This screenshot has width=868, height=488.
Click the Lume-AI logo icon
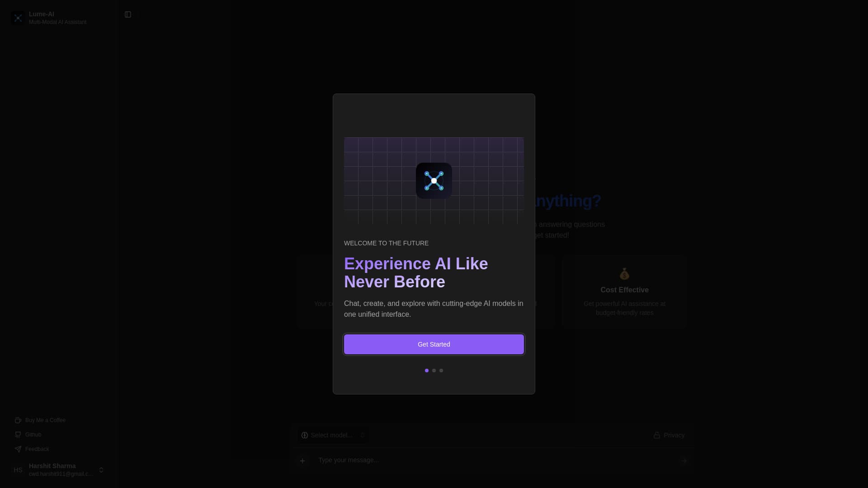(18, 18)
